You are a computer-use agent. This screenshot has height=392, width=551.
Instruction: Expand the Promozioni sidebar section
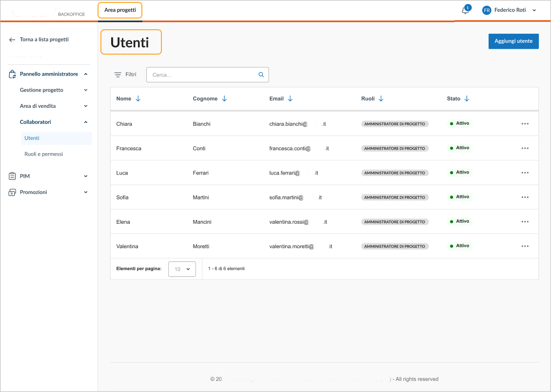pyautogui.click(x=85, y=192)
